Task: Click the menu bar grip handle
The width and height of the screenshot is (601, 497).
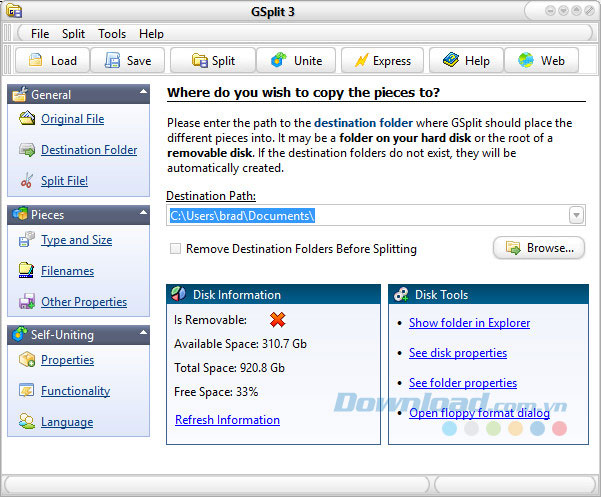Action: click(8, 33)
